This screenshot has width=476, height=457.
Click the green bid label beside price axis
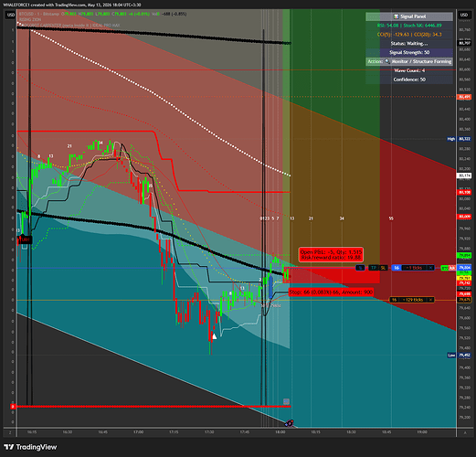tap(445, 268)
